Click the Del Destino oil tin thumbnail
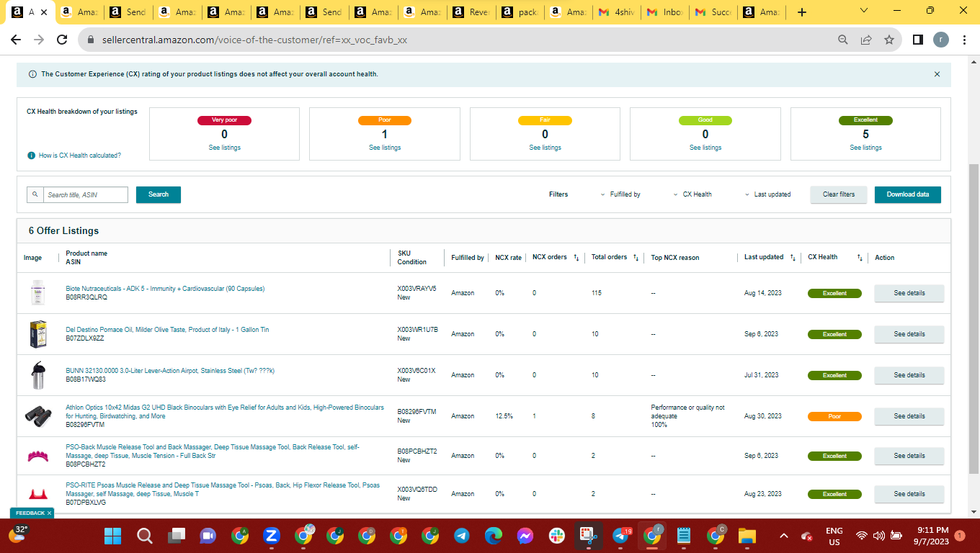 (x=37, y=334)
